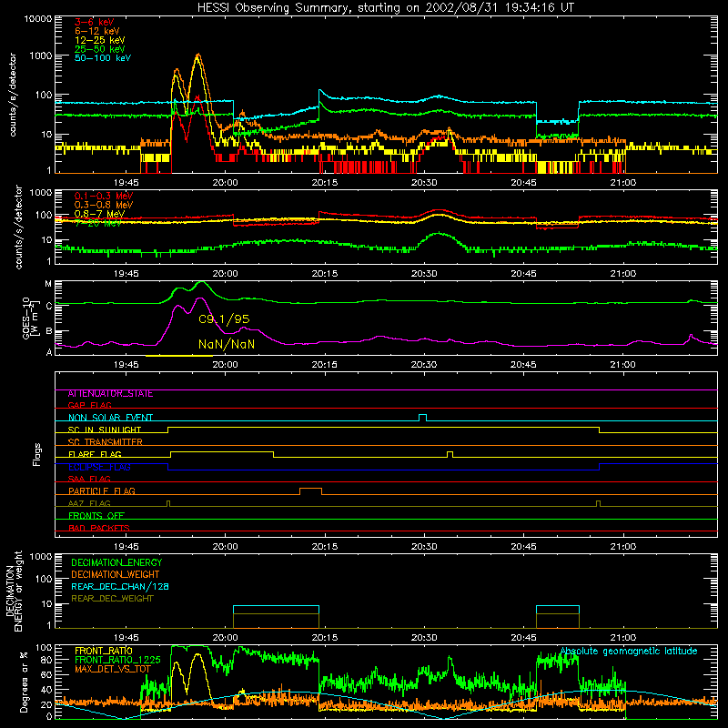Select the red 3-6 keV legend label
Screen dimensions: 728x728
coord(95,22)
